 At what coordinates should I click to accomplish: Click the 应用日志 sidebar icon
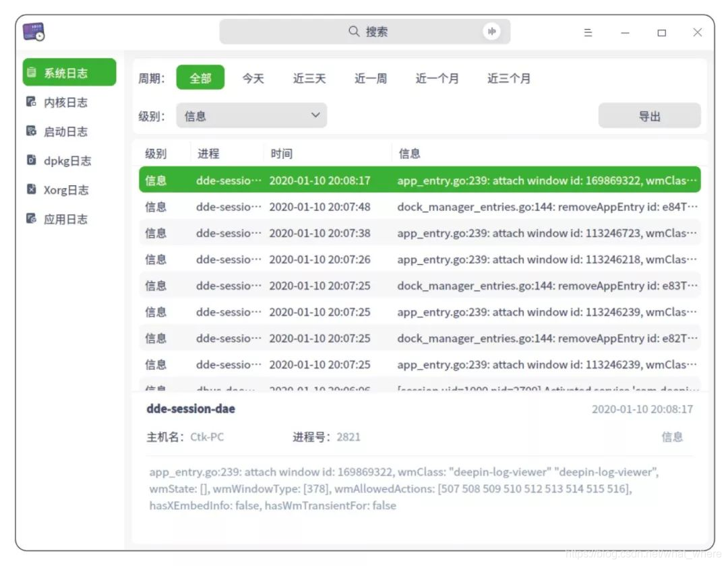pyautogui.click(x=31, y=218)
